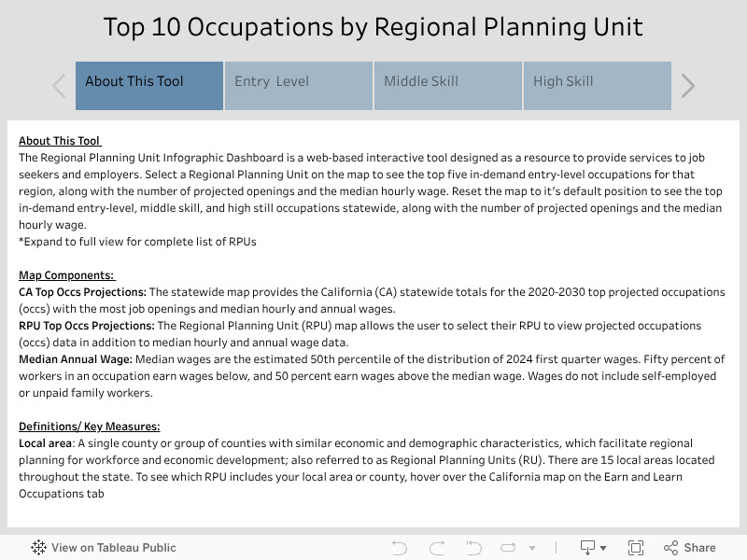747x560 pixels.
Task: Click '*Expand to full view for complete list' note
Action: tap(137, 242)
